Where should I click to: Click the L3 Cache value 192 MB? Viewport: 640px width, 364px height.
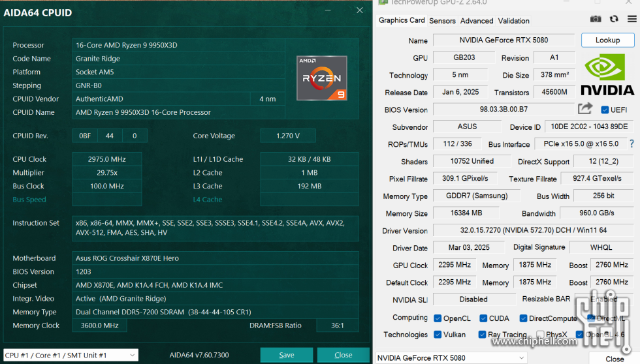tap(310, 186)
